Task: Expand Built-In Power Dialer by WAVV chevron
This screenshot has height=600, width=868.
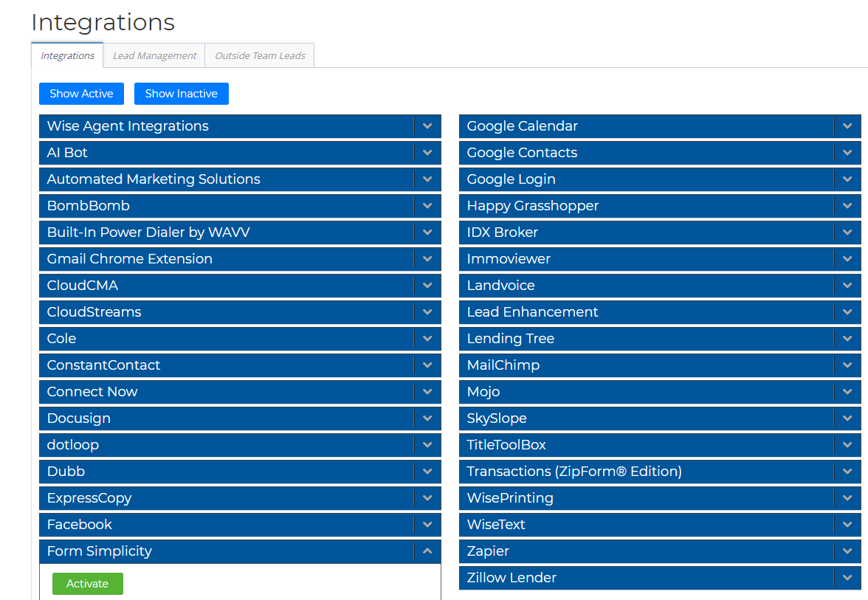Action: pos(427,232)
